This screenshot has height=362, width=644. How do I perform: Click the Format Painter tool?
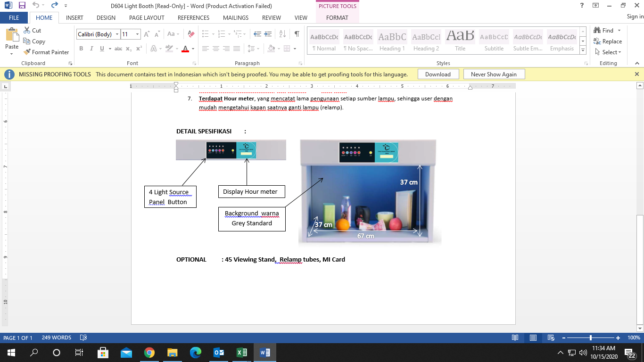(x=46, y=52)
